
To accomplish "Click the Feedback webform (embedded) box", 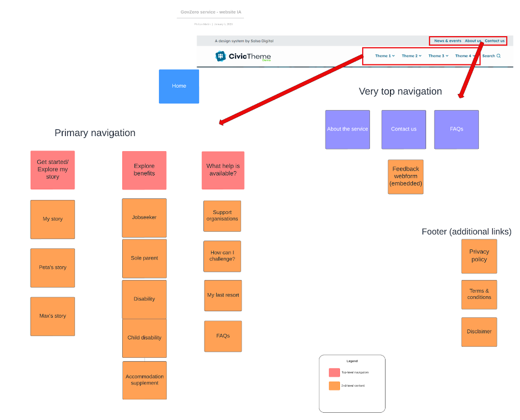I will pos(406,177).
